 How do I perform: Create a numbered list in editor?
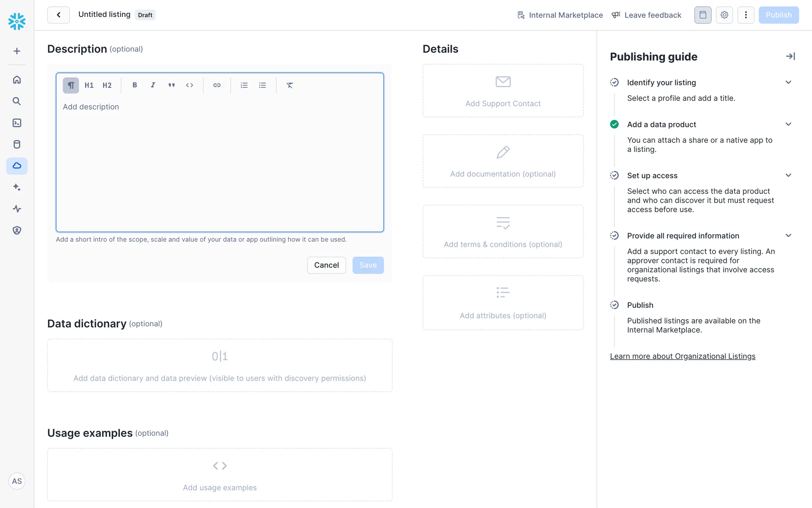tap(244, 85)
